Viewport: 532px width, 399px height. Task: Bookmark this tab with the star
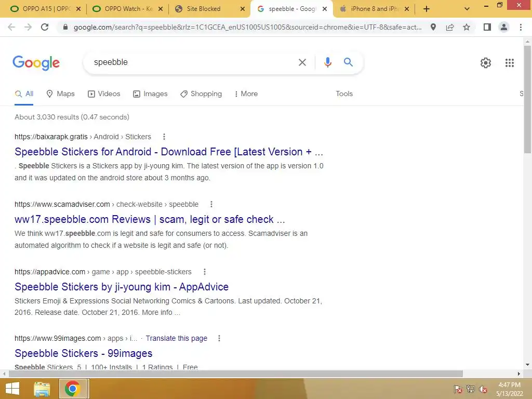[467, 27]
